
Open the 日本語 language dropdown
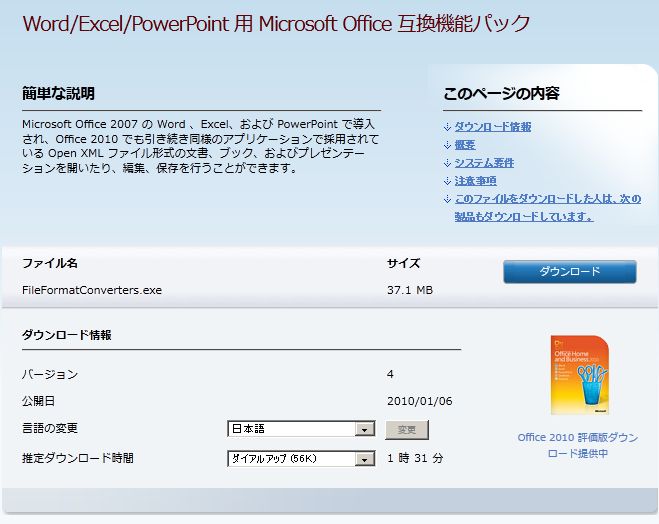pos(300,429)
